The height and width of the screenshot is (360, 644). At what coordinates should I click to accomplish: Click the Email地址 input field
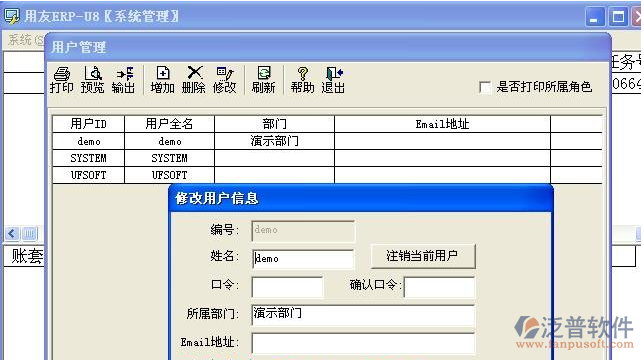(x=363, y=343)
